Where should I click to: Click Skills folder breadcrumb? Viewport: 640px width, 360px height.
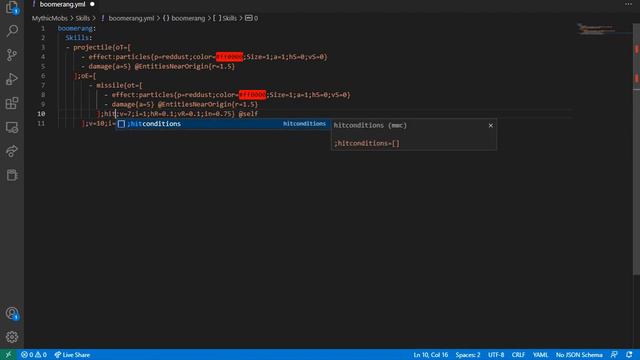click(82, 18)
